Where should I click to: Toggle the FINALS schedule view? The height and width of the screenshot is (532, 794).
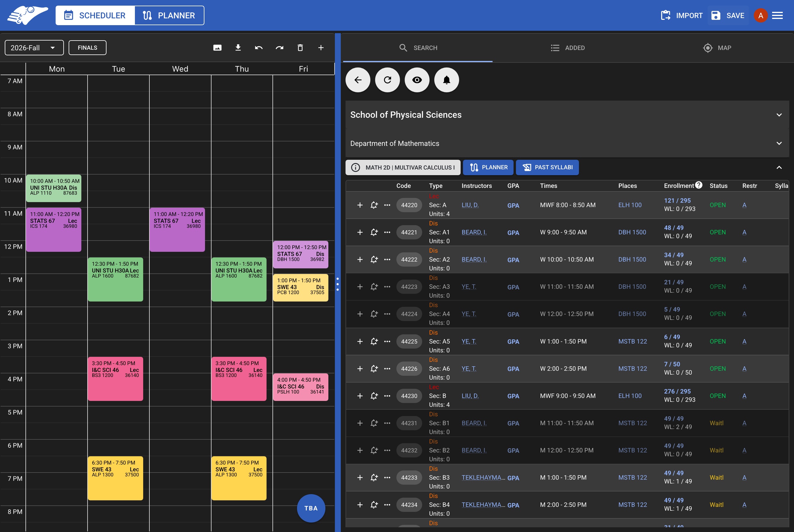click(x=88, y=48)
